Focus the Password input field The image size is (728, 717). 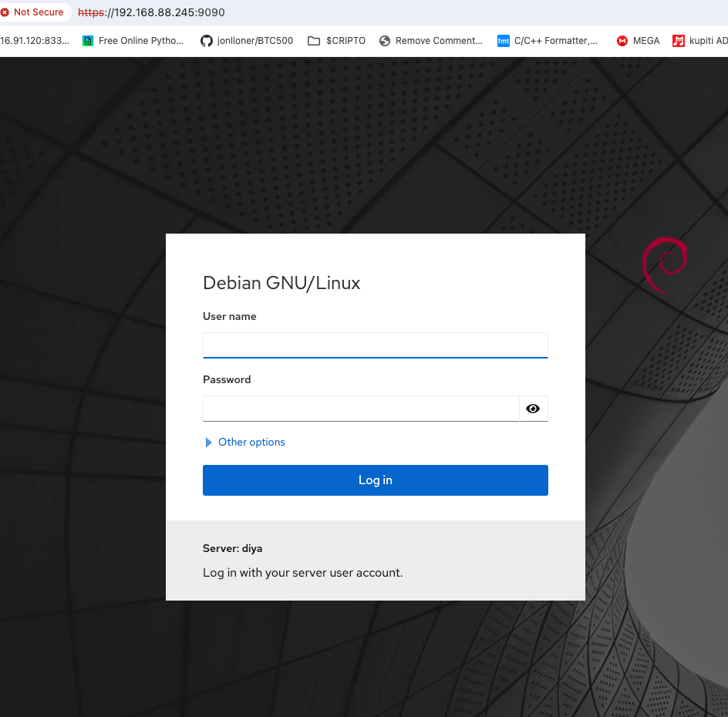361,409
